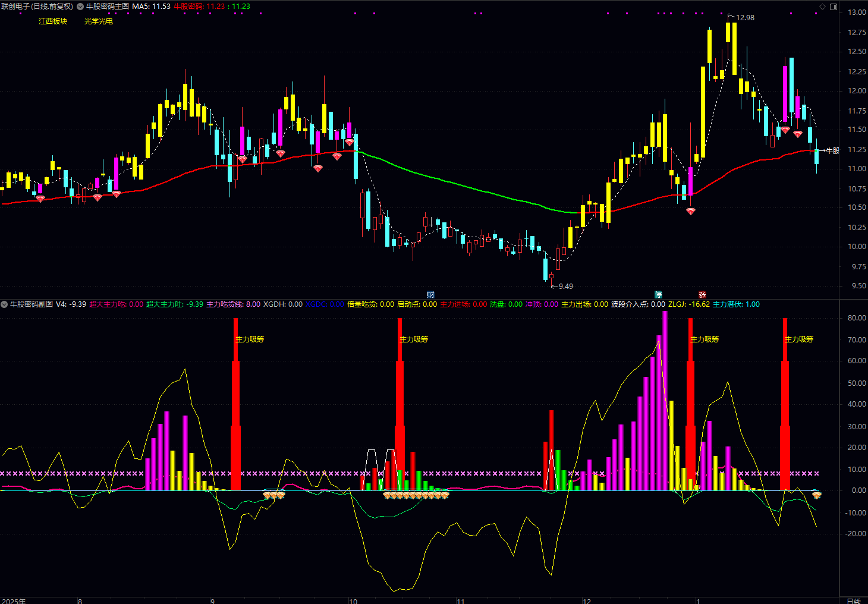868x604 pixels.
Task: Open the 牛股密码主图 indicator dropdown arrow
Action: [80, 7]
